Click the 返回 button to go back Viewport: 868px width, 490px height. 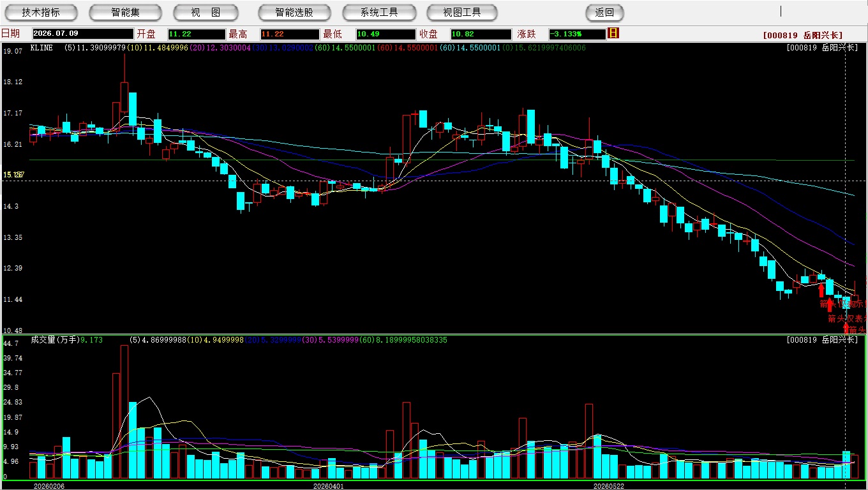coord(604,12)
